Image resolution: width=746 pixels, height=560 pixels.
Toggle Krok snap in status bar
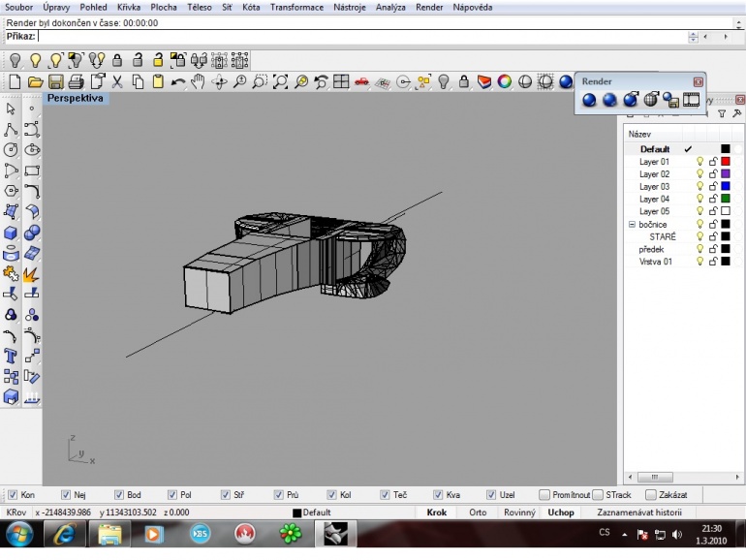(436, 513)
